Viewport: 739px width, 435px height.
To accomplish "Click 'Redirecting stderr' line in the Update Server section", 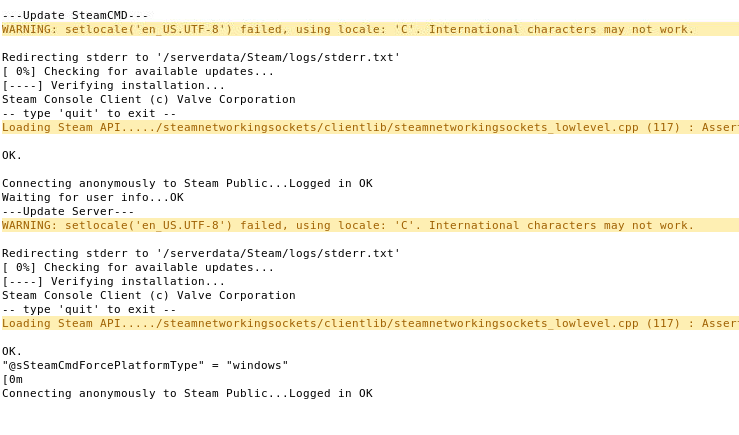I will coord(201,253).
